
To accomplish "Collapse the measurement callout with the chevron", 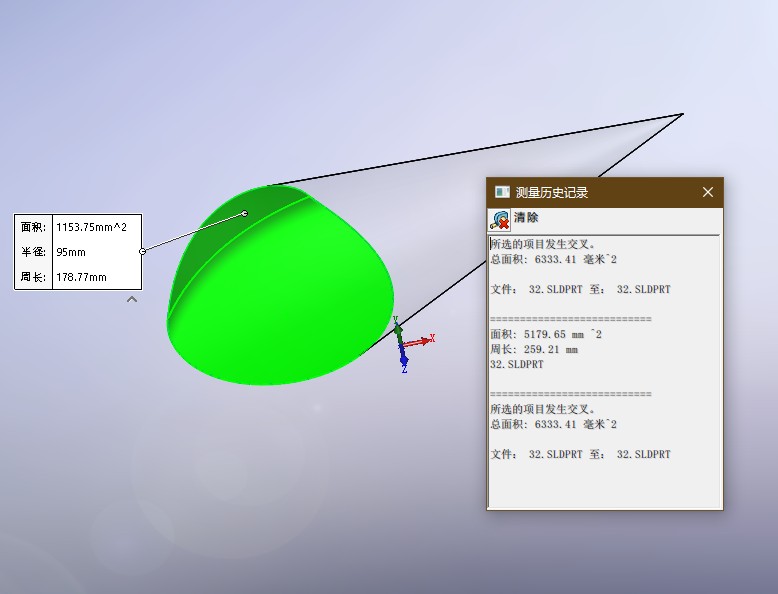I will coord(132,299).
